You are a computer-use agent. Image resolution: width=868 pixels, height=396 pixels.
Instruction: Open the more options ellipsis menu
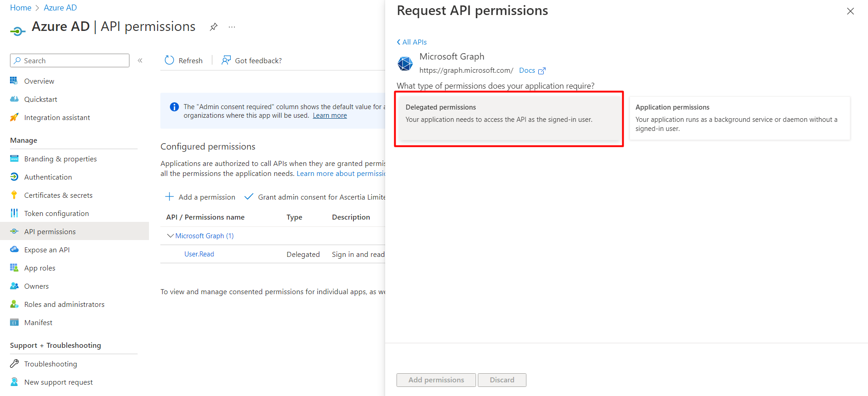(x=232, y=27)
